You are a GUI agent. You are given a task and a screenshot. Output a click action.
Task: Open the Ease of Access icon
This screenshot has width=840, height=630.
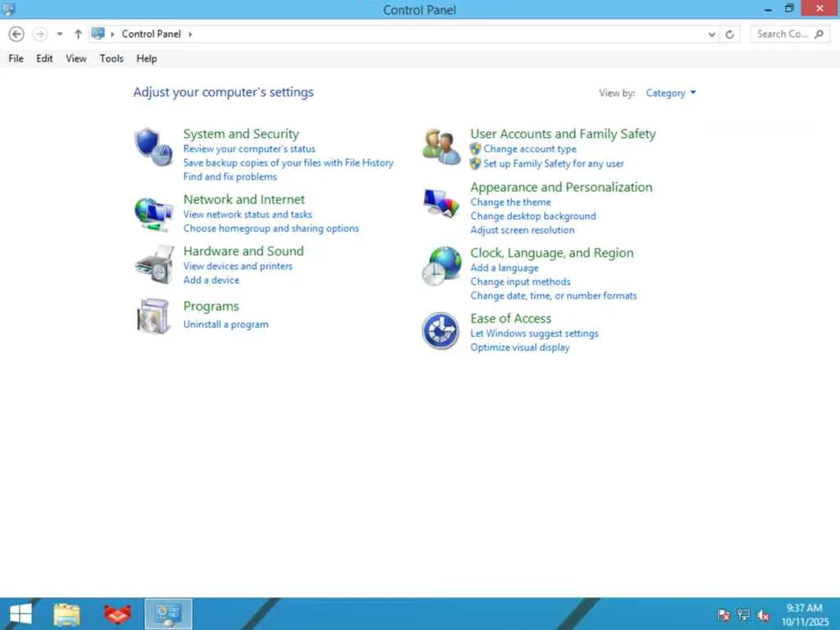point(441,331)
